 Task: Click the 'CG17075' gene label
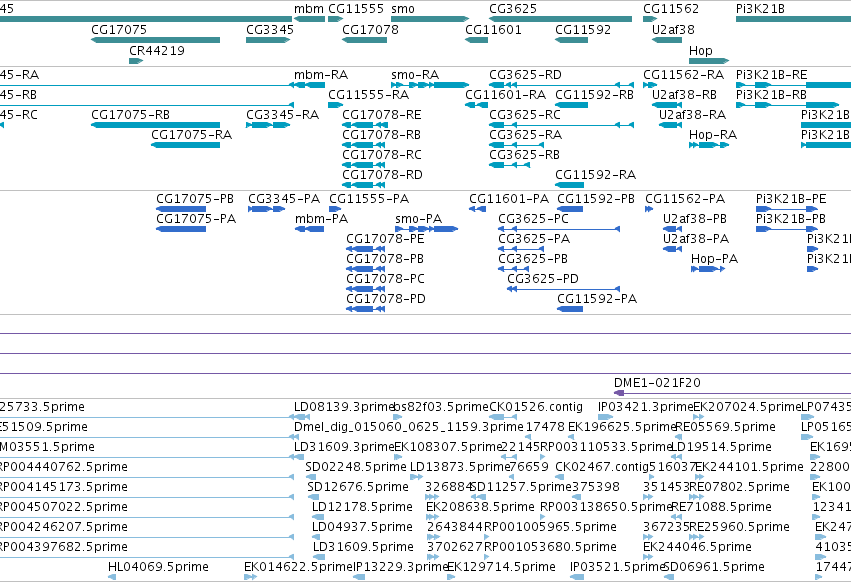[x=119, y=30]
